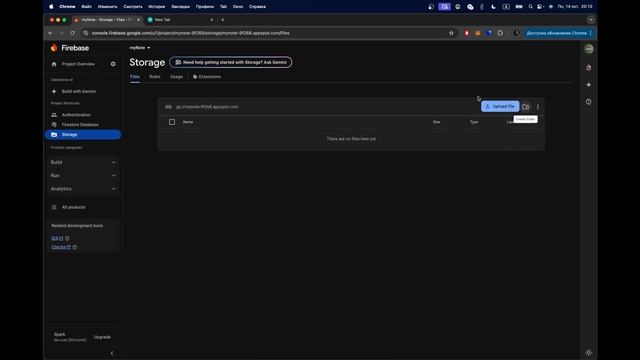Click the Authentication people icon
Screen dimensions: 640x360
(x=54, y=115)
